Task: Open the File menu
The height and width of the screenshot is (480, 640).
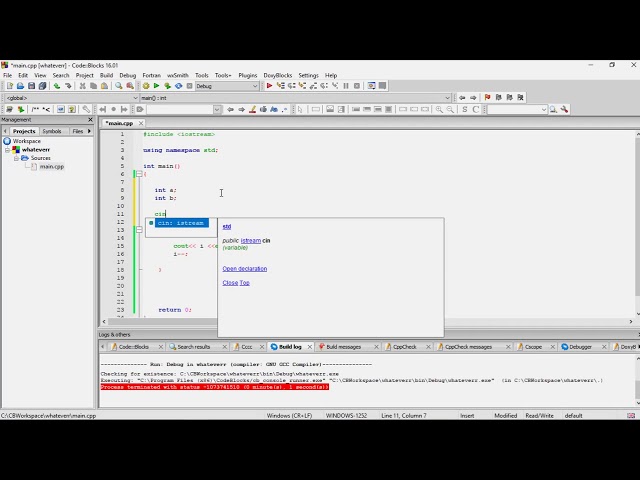Action: 8,76
